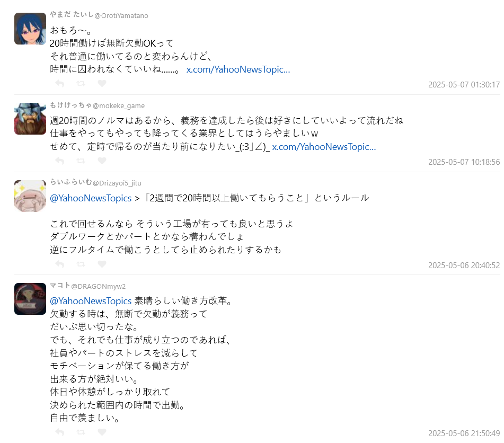Open x.com link in OrotiYamatano's tweet

[238, 69]
